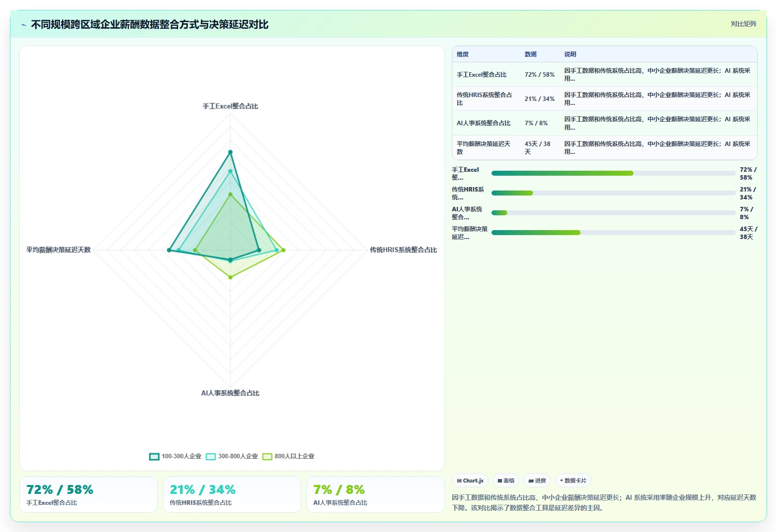Click the 进度 progress tag chip
Screen dimensions: 777x532
(537, 481)
